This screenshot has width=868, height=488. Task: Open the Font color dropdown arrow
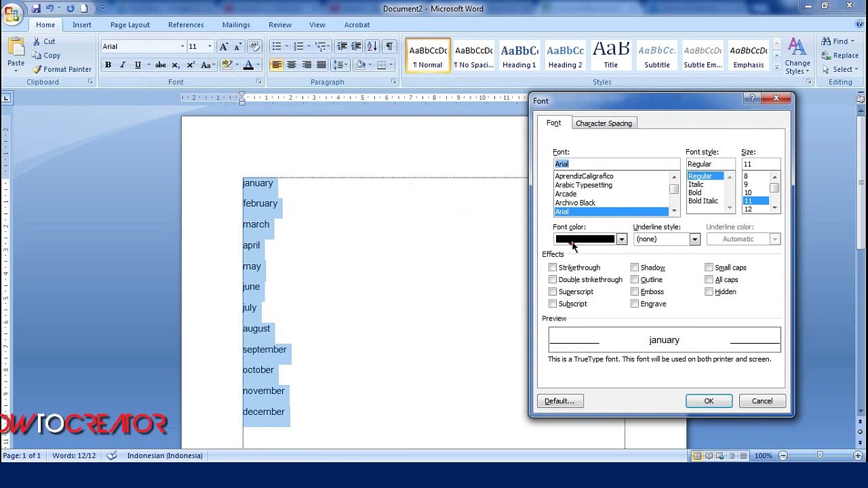(x=621, y=239)
